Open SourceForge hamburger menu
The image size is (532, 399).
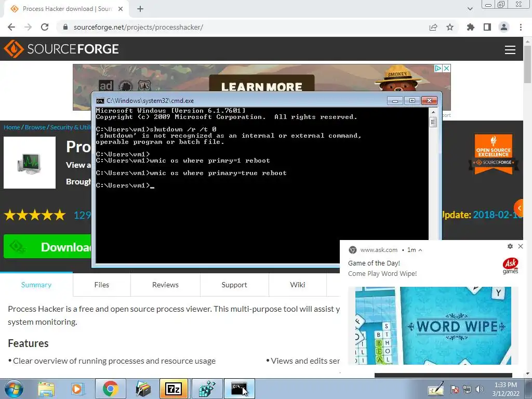click(x=510, y=49)
